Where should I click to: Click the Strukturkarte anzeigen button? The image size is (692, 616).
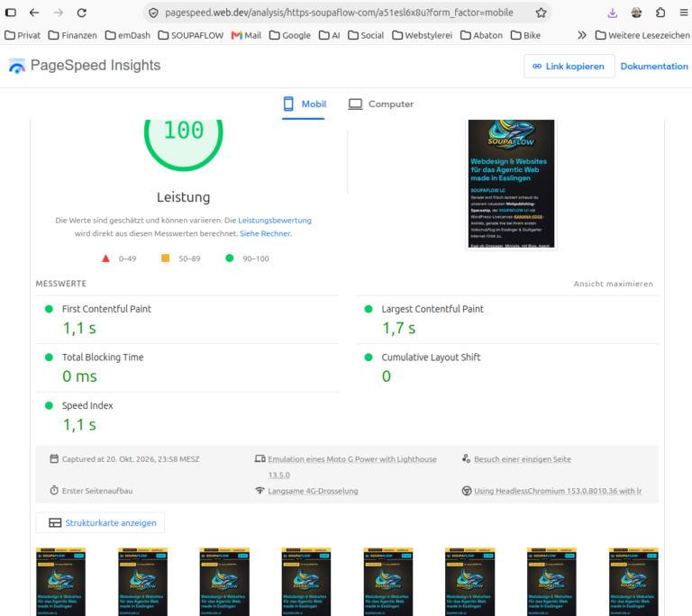click(x=100, y=523)
